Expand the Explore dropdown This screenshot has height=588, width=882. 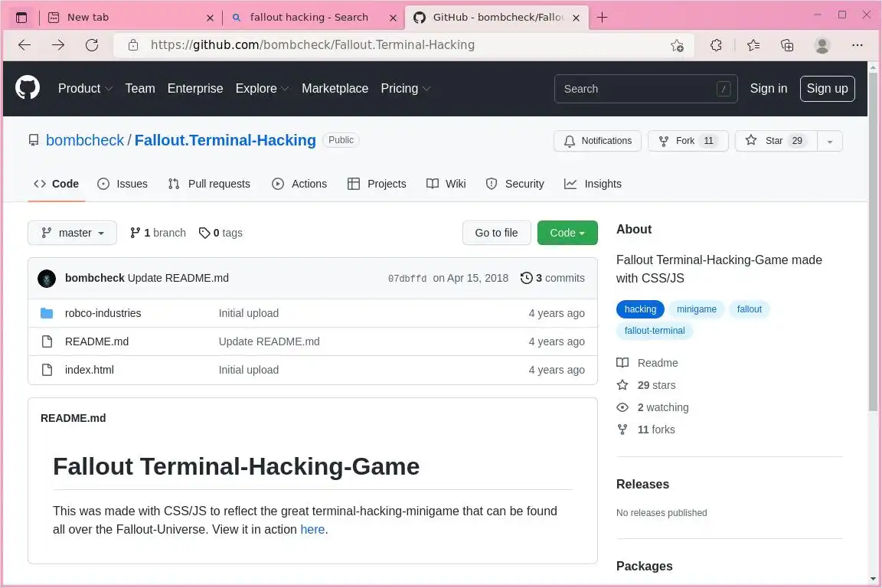pos(262,88)
